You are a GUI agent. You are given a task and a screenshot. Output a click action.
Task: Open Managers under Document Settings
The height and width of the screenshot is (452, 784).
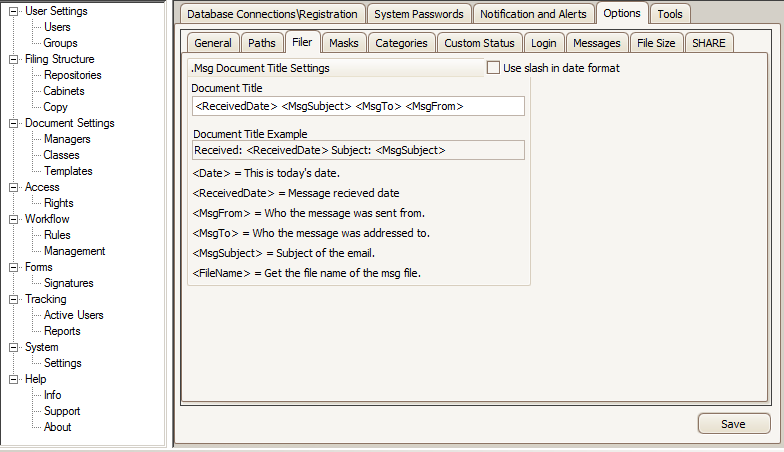coord(67,139)
